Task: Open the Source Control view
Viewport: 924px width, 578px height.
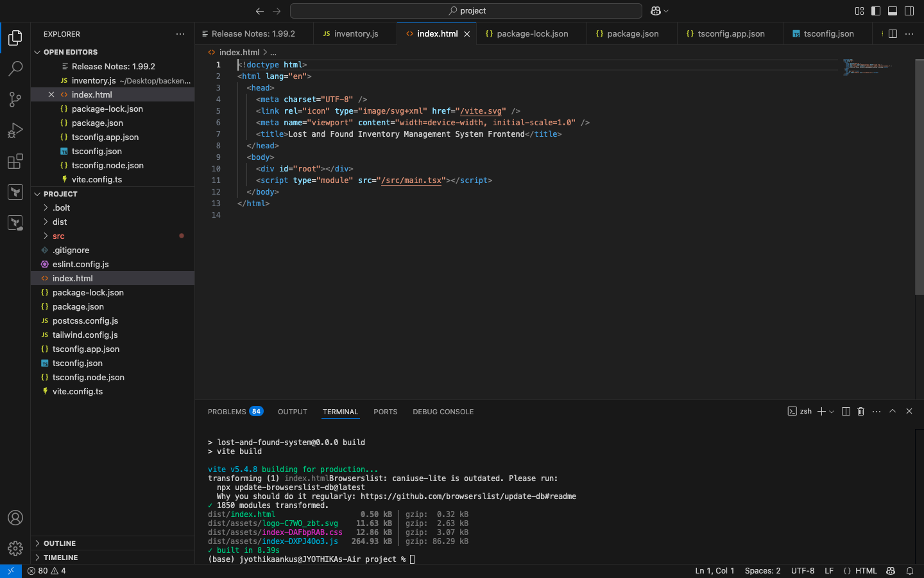Action: pos(15,99)
